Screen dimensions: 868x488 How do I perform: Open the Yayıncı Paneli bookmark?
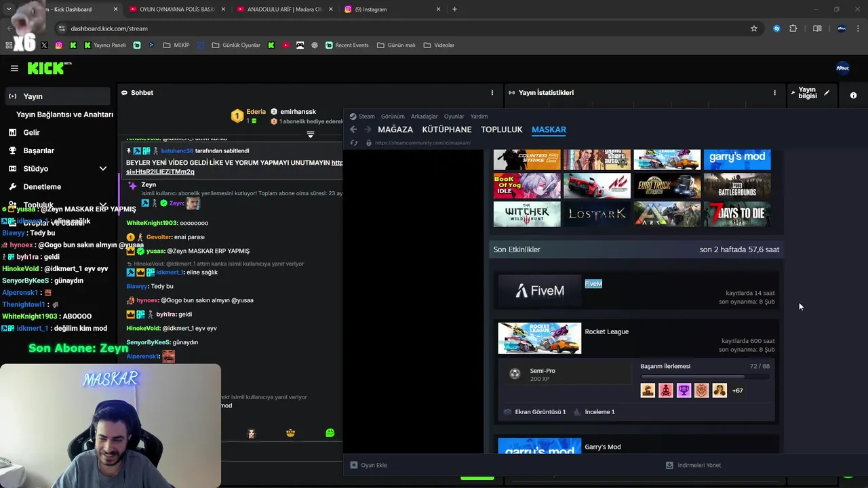[104, 45]
